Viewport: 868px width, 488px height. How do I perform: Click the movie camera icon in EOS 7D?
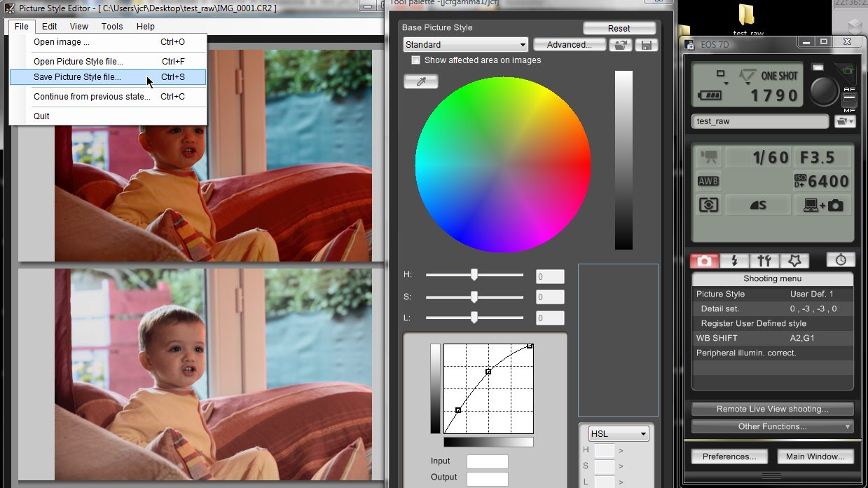710,158
